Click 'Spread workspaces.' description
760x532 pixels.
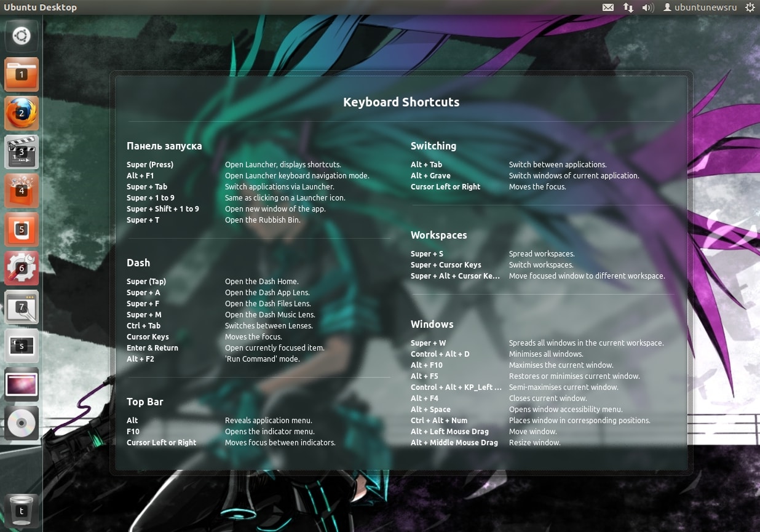tap(542, 254)
